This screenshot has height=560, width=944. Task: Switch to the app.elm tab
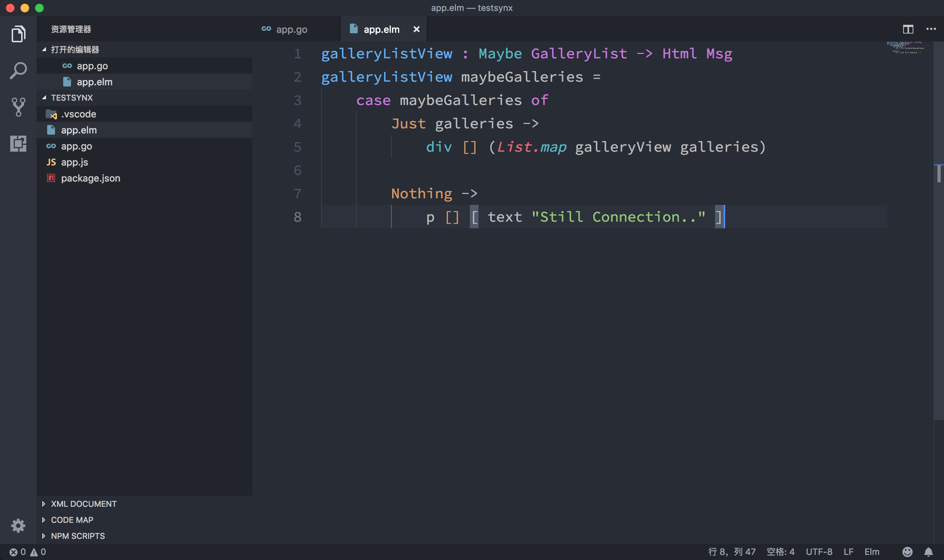point(381,29)
